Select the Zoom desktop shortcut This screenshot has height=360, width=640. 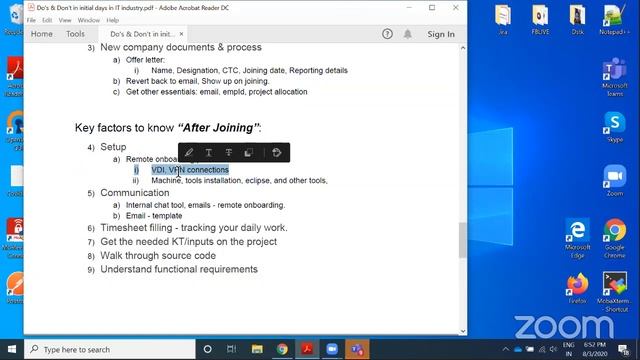[615, 180]
